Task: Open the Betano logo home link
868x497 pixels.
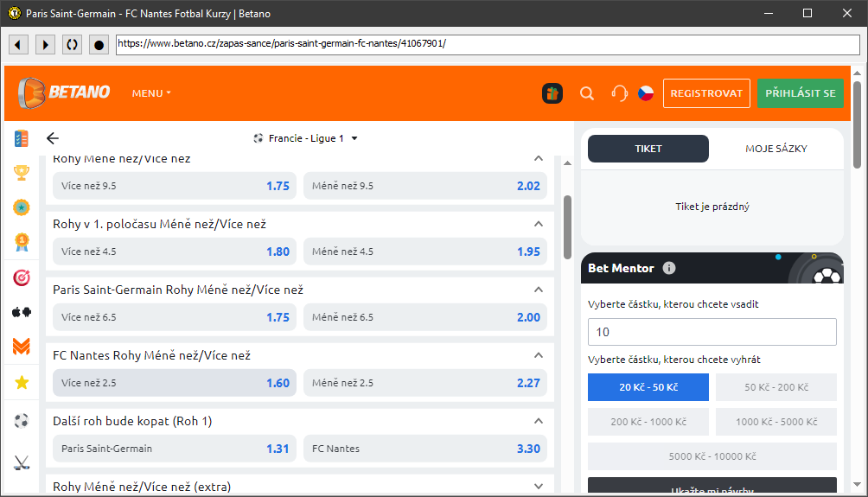Action: click(64, 92)
